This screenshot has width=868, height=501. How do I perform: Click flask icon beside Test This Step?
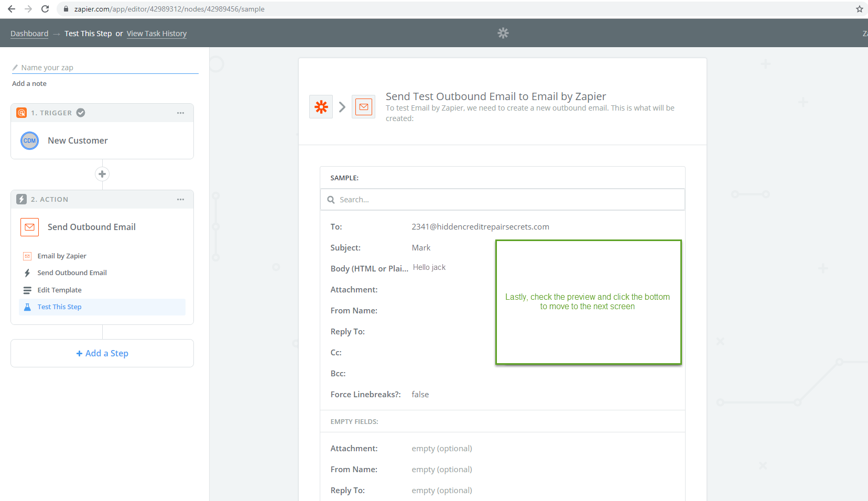(27, 307)
